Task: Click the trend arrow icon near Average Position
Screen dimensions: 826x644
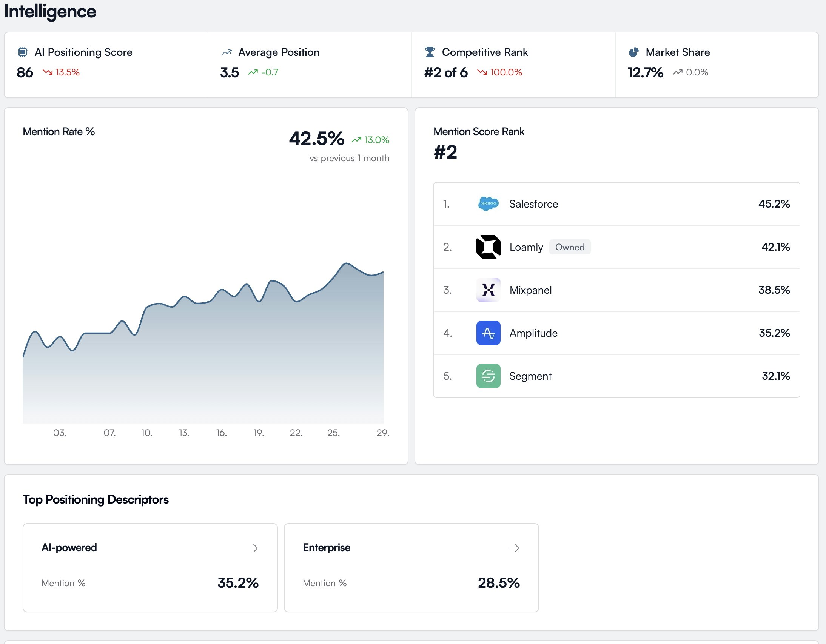Action: 226,52
